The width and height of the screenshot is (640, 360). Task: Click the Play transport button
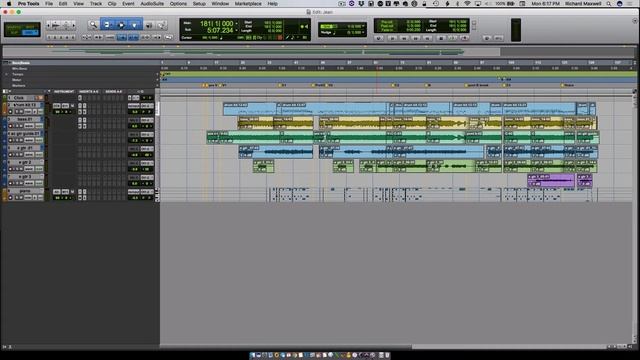(x=452, y=38)
